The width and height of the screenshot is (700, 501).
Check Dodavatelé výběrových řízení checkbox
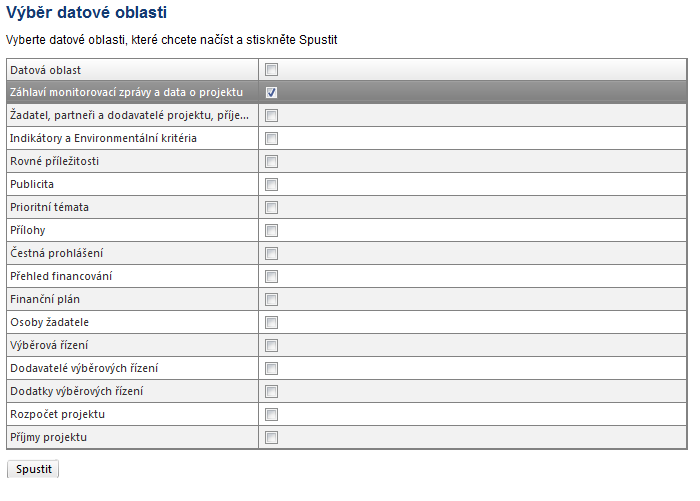[271, 368]
